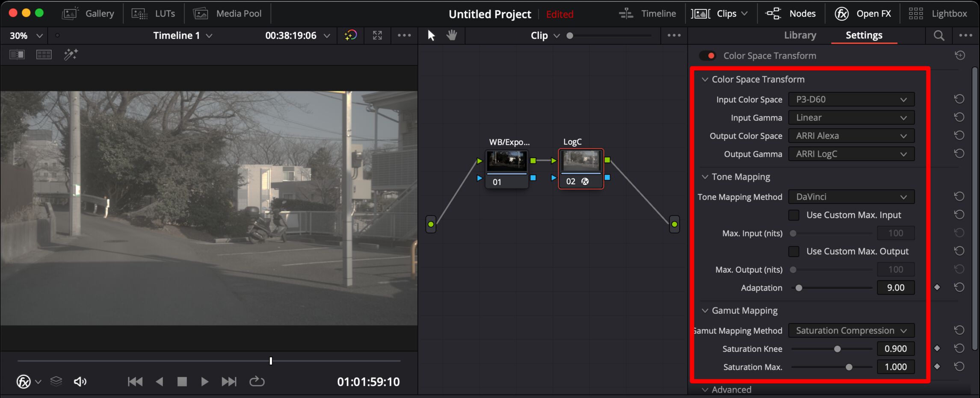
Task: Enable Use Custom Max. Output checkbox
Action: [794, 251]
